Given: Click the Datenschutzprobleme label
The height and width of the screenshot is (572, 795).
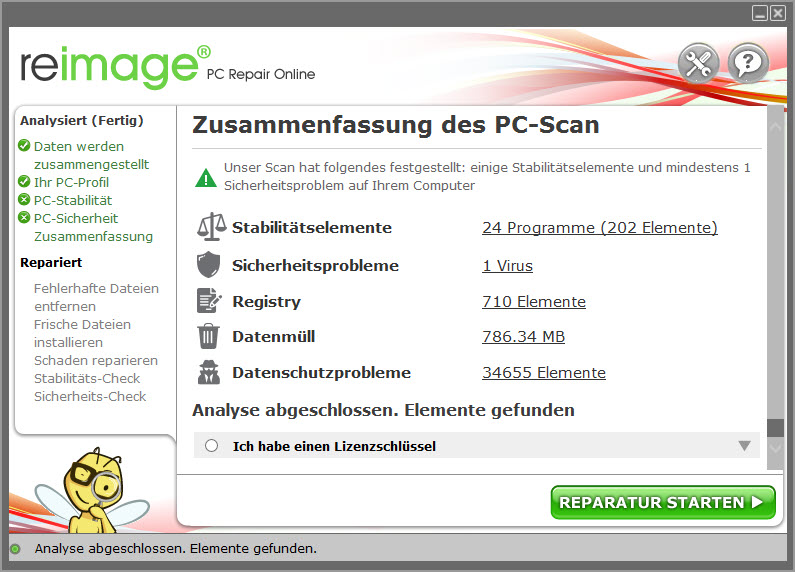Looking at the screenshot, I should [x=321, y=373].
